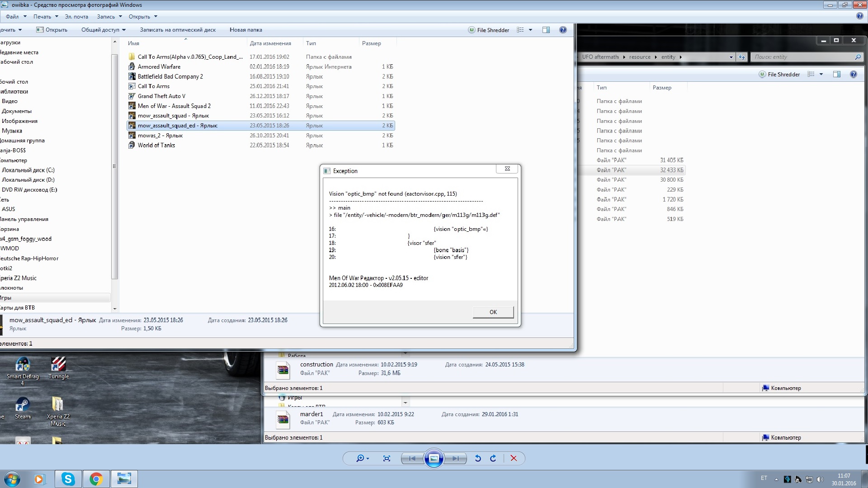Image resolution: width=868 pixels, height=488 pixels.
Task: Click sidebar scrollbar down arrow
Action: click(114, 309)
